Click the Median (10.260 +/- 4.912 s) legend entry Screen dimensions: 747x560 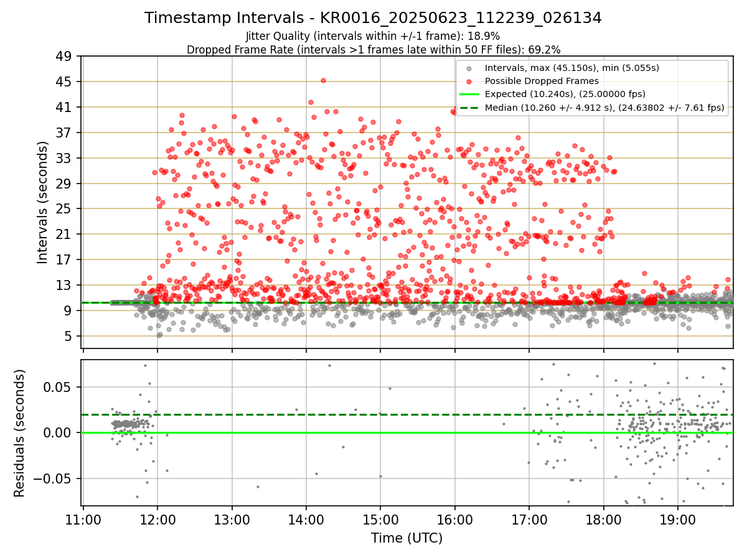604,108
